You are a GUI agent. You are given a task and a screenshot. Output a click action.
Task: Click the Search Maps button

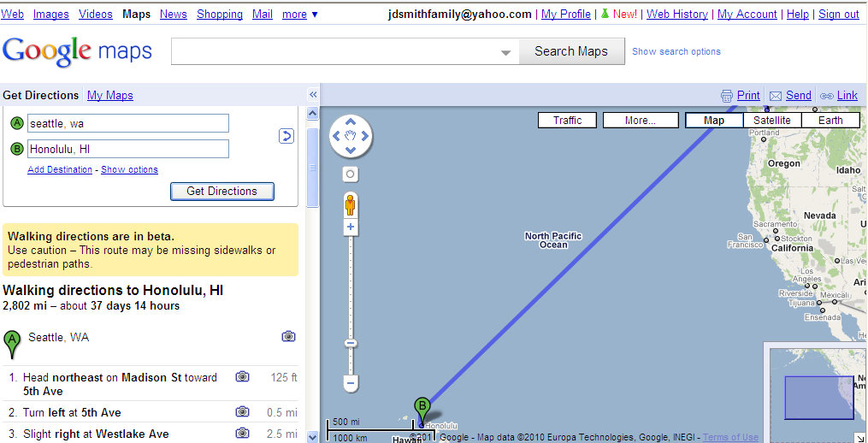pyautogui.click(x=571, y=51)
